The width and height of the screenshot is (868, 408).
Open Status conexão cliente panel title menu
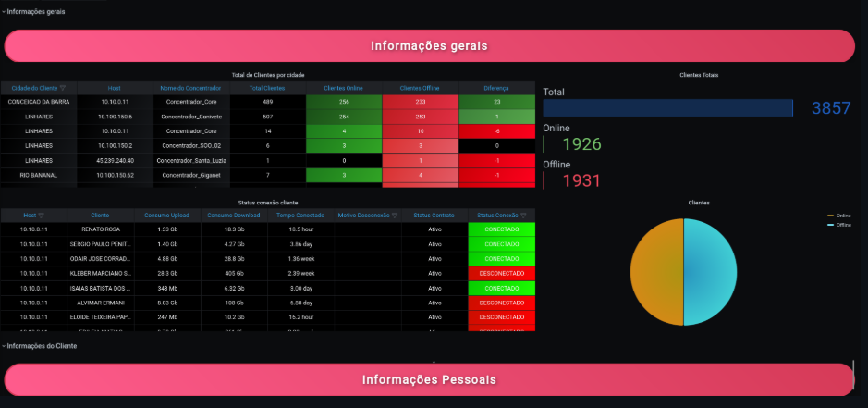tap(267, 202)
